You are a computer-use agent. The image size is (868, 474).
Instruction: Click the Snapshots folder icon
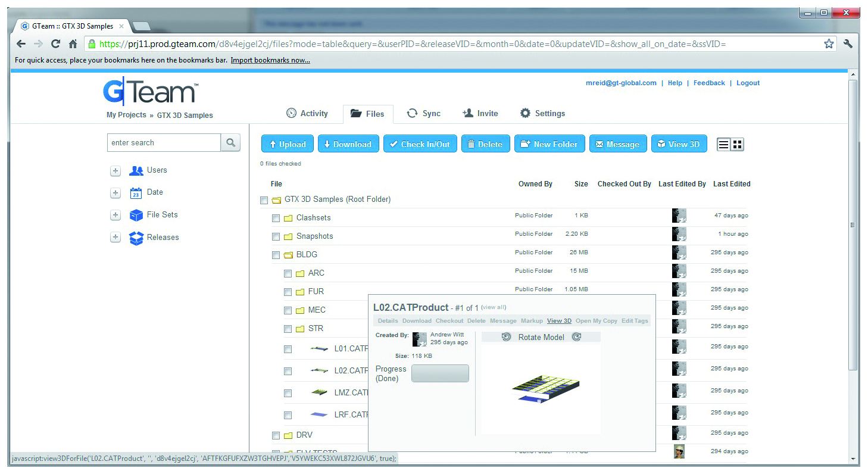click(288, 236)
